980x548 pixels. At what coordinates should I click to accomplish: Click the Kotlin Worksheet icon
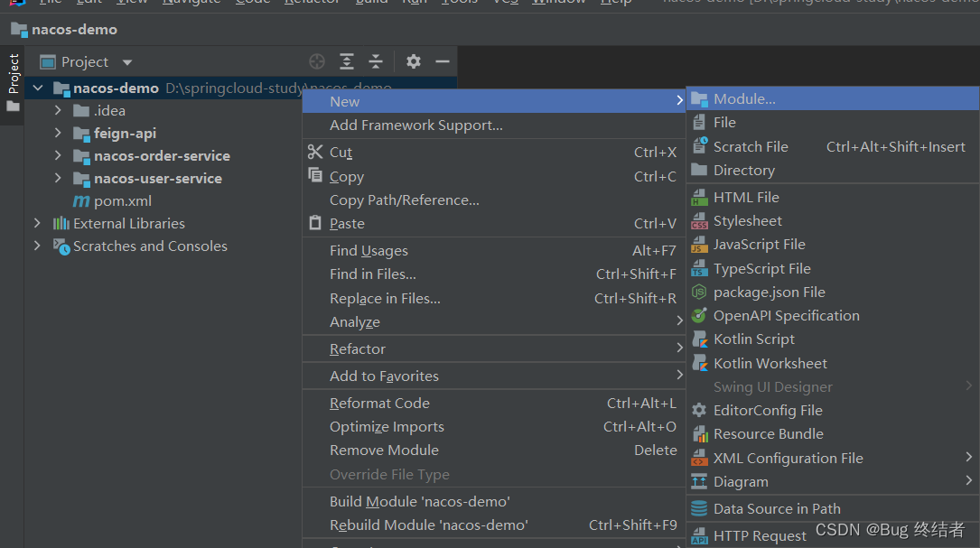pos(699,363)
